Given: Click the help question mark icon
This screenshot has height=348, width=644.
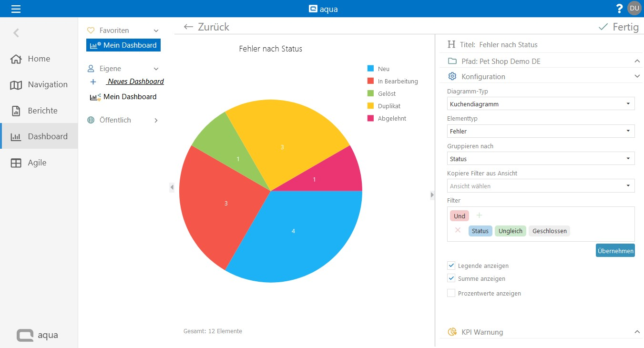Looking at the screenshot, I should click(619, 9).
